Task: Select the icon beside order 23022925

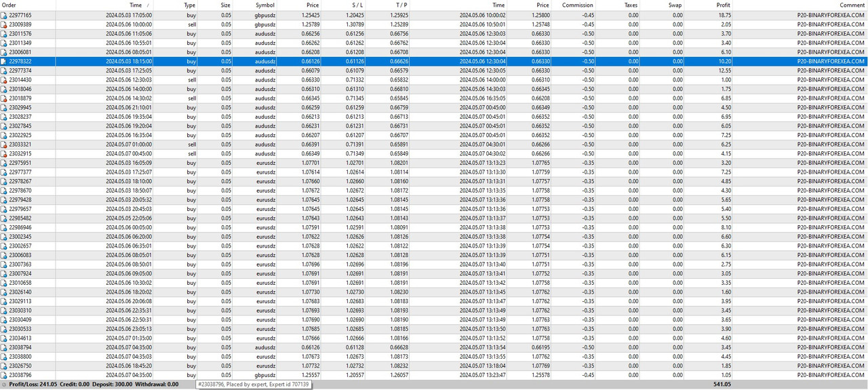Action: point(4,135)
